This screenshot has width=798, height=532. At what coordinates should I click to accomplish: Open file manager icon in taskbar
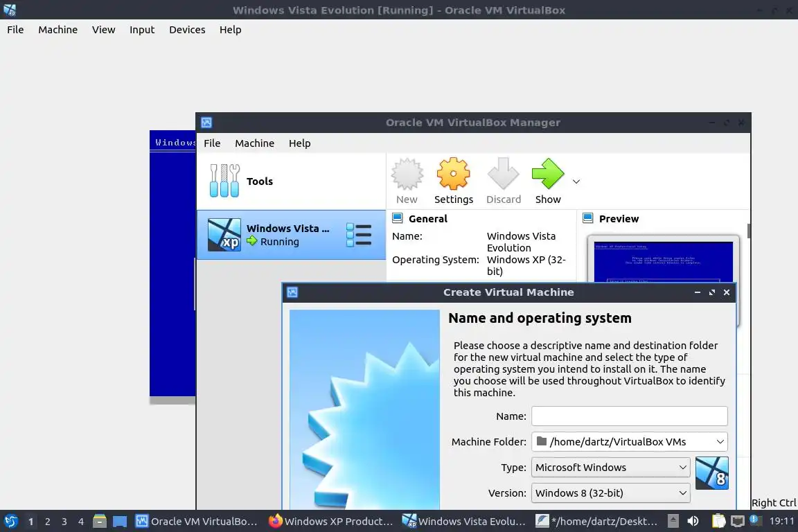(x=100, y=522)
